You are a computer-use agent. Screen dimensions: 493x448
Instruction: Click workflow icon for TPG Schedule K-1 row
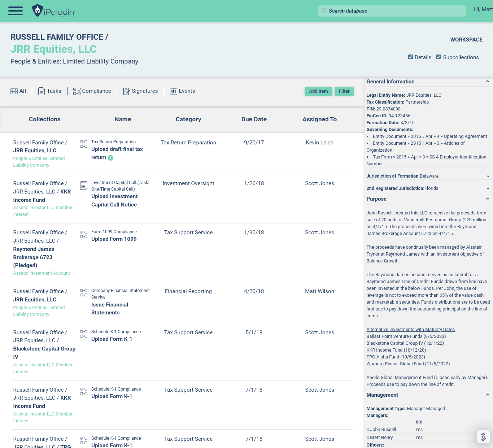pyautogui.click(x=84, y=440)
